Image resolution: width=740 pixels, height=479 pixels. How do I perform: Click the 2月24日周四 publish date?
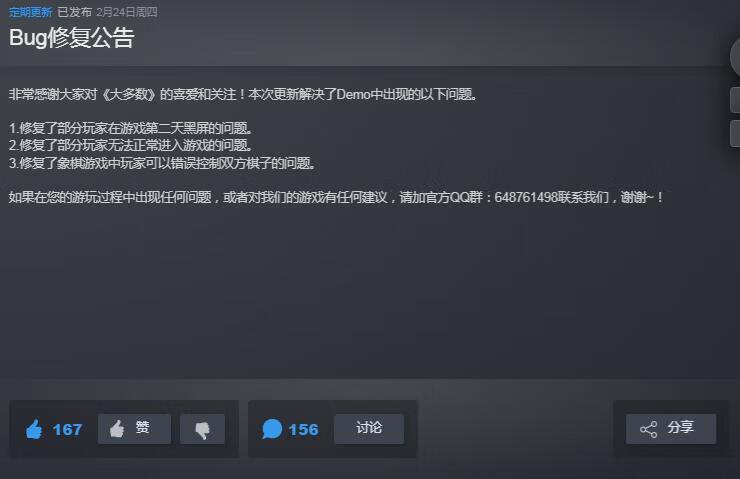[127, 12]
